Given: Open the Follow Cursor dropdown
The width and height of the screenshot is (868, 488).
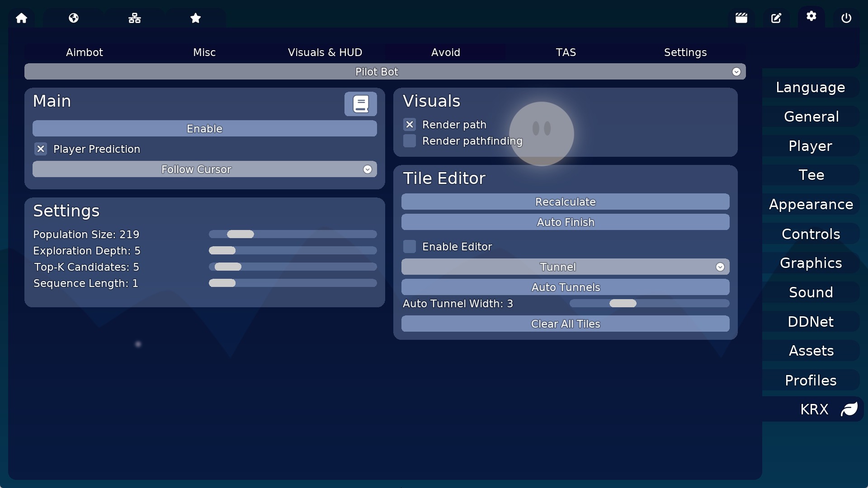Looking at the screenshot, I should (x=204, y=169).
